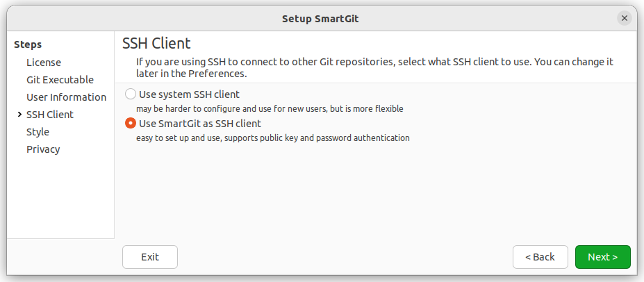644x282 pixels.
Task: Choose the 'Use SmartGit as SSH client' radio option
Action: tap(131, 123)
